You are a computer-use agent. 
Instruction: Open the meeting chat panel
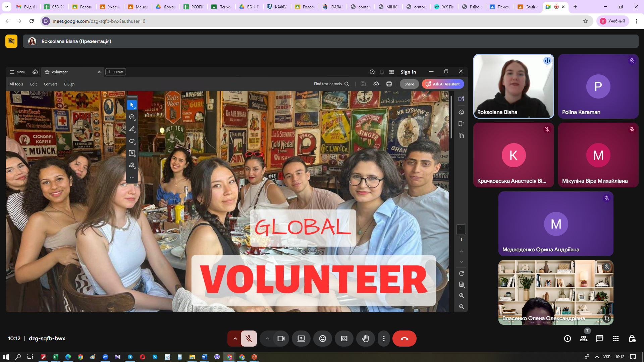(x=599, y=339)
